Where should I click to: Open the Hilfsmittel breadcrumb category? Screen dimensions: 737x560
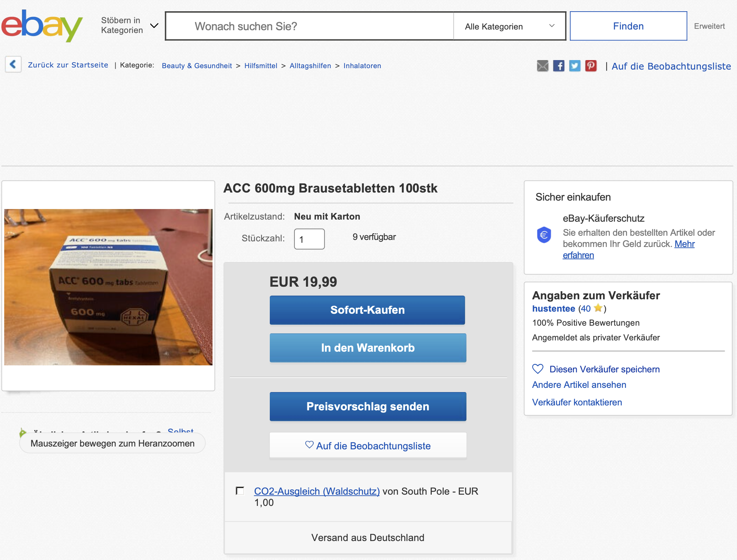[261, 66]
